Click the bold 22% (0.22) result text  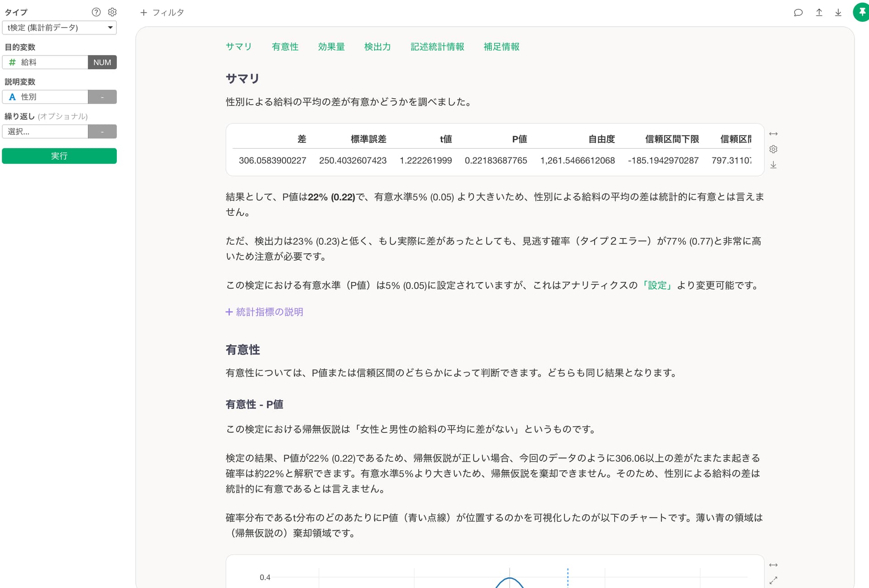pyautogui.click(x=331, y=197)
